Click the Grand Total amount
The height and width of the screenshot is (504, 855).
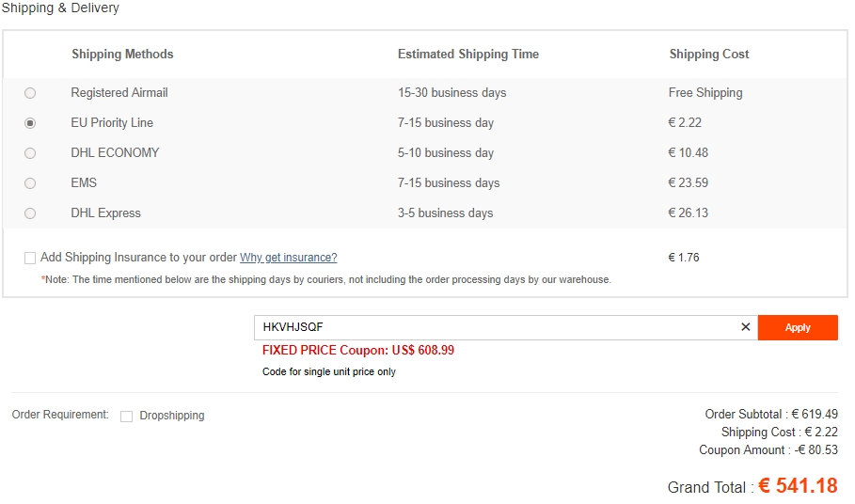(x=798, y=486)
